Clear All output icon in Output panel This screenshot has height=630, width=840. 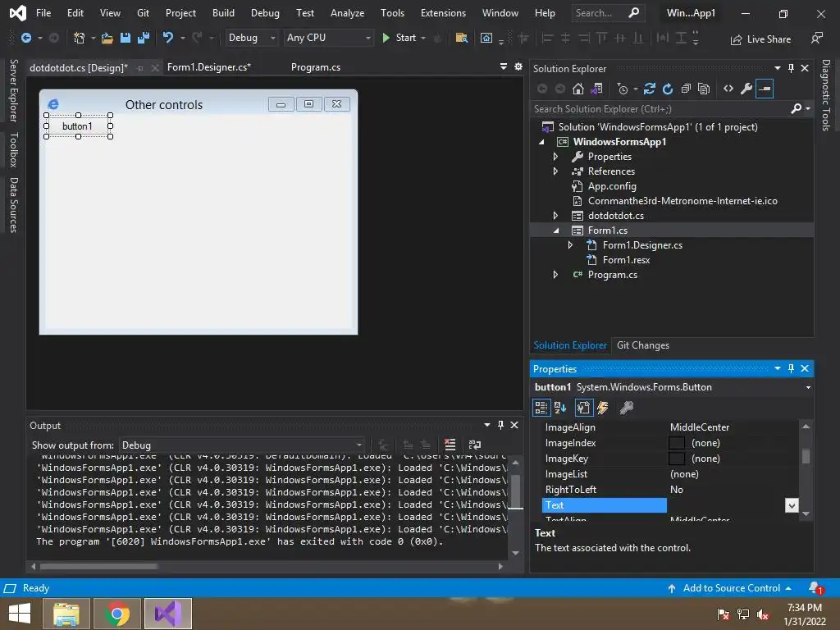(x=450, y=445)
